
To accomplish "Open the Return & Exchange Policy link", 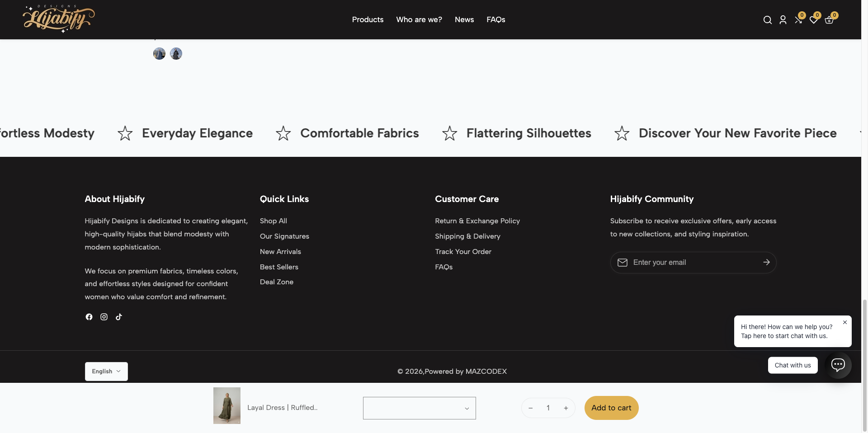I will 477,221.
